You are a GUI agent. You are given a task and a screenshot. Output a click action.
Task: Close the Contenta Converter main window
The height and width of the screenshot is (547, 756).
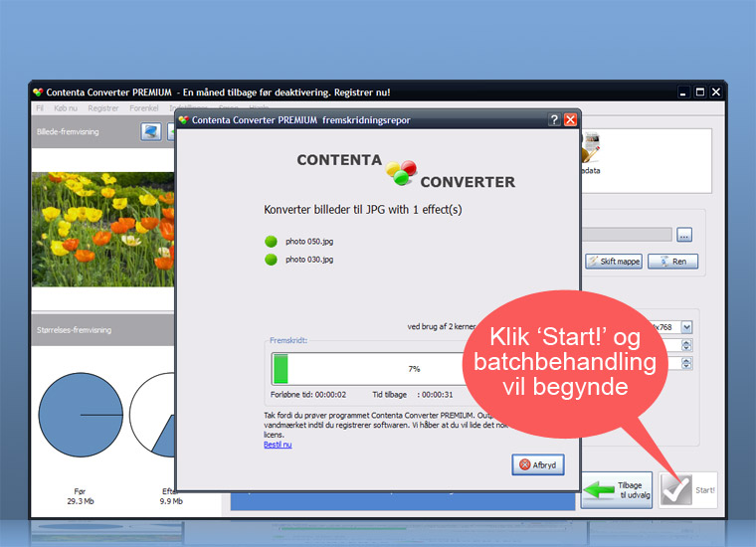[x=716, y=92]
